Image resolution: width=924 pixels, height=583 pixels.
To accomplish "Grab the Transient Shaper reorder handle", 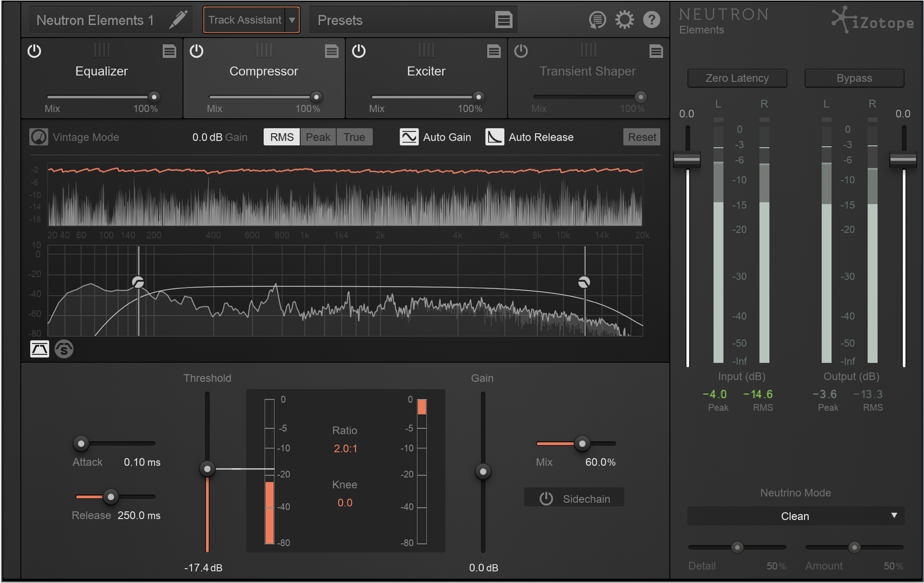I will tap(588, 50).
